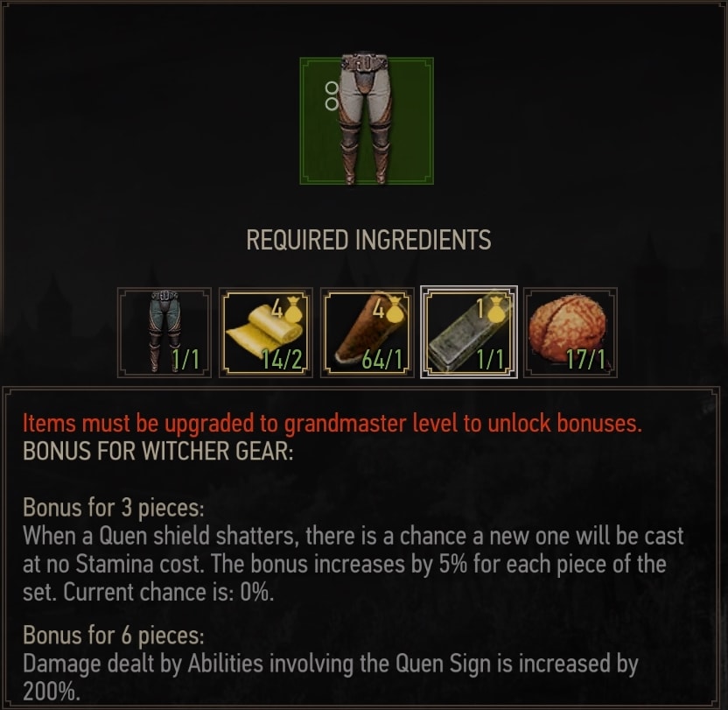
Task: Click the Bonus for 3 pieces label
Action: click(x=114, y=508)
